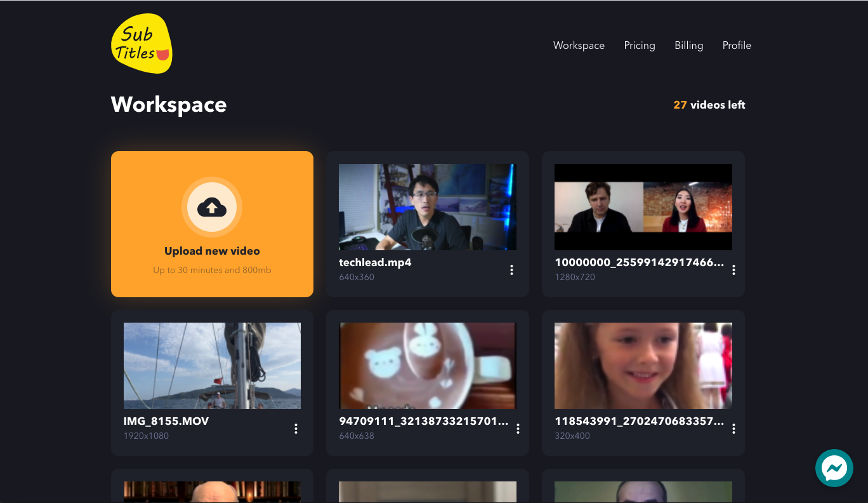The width and height of the screenshot is (868, 503).
Task: Go to Workspace in navigation
Action: [579, 46]
